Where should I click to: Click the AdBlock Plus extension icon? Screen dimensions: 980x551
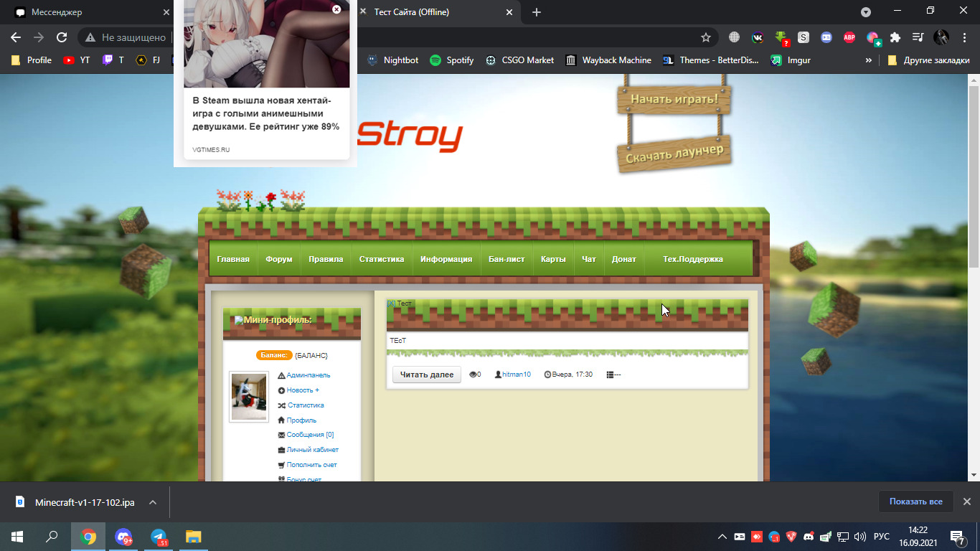tap(849, 37)
